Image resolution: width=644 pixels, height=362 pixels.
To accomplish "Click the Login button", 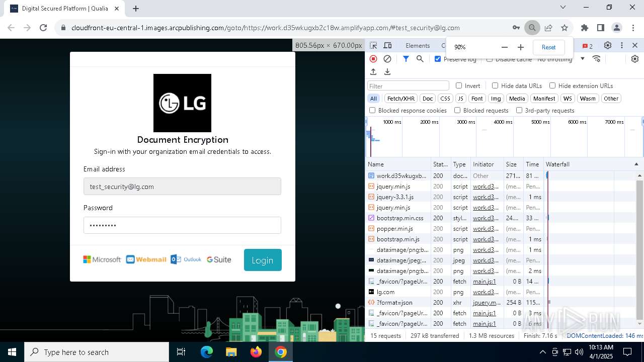I will click(263, 260).
